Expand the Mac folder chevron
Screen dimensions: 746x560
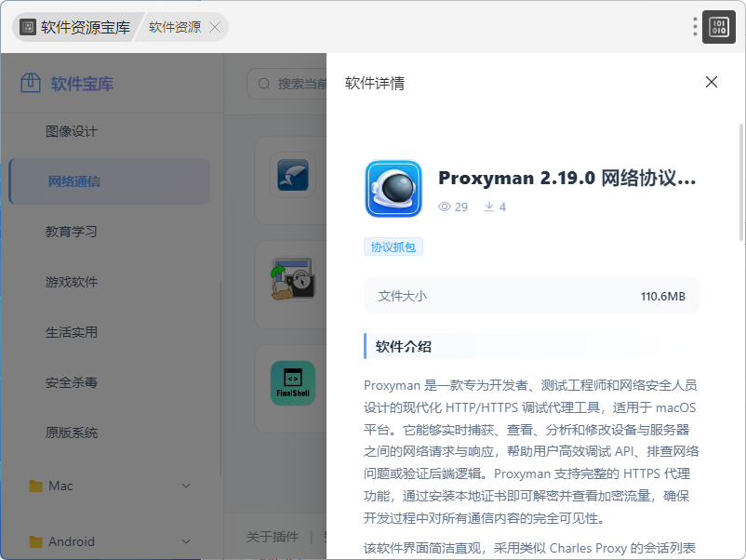coord(186,486)
